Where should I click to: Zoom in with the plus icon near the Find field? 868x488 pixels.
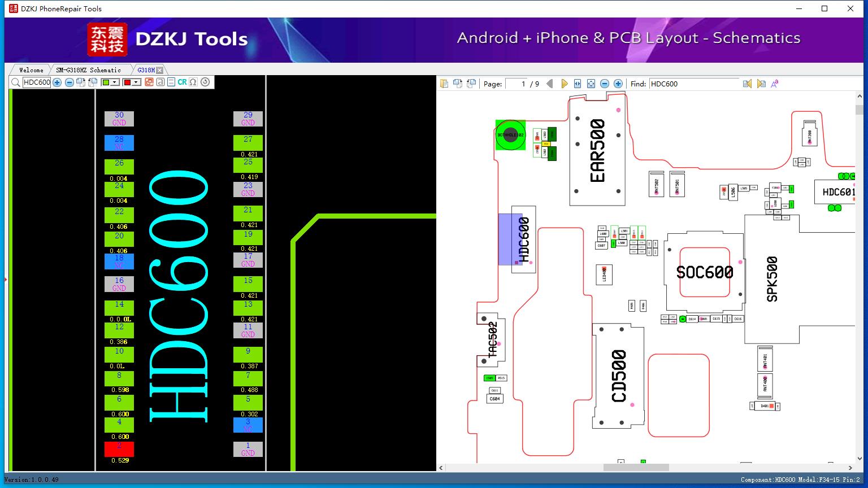(x=618, y=84)
